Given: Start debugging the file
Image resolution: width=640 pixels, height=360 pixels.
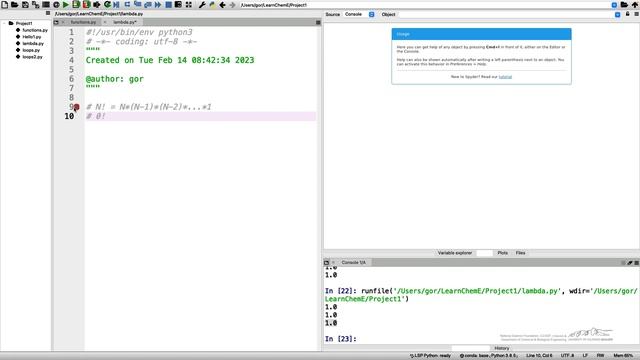Looking at the screenshot, I should (x=117, y=4).
